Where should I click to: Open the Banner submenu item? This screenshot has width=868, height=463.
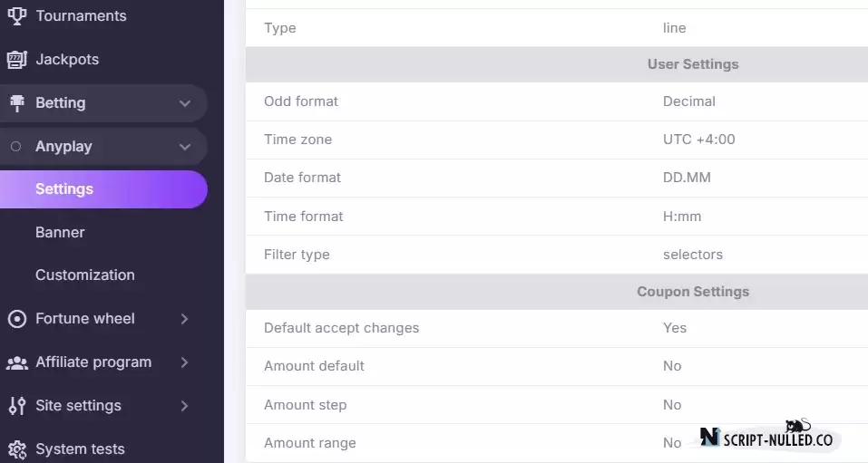click(60, 232)
